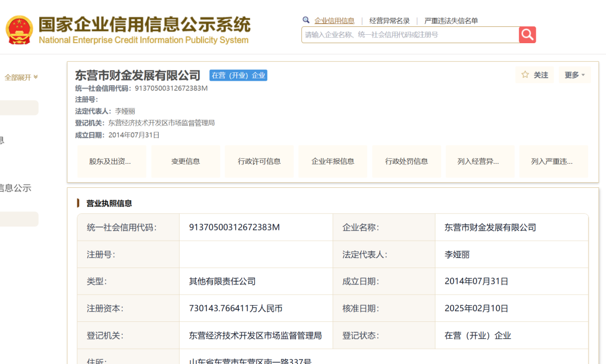Switch to the 严重违法失信名单 tab
Image resolution: width=606 pixels, height=364 pixels.
click(451, 21)
